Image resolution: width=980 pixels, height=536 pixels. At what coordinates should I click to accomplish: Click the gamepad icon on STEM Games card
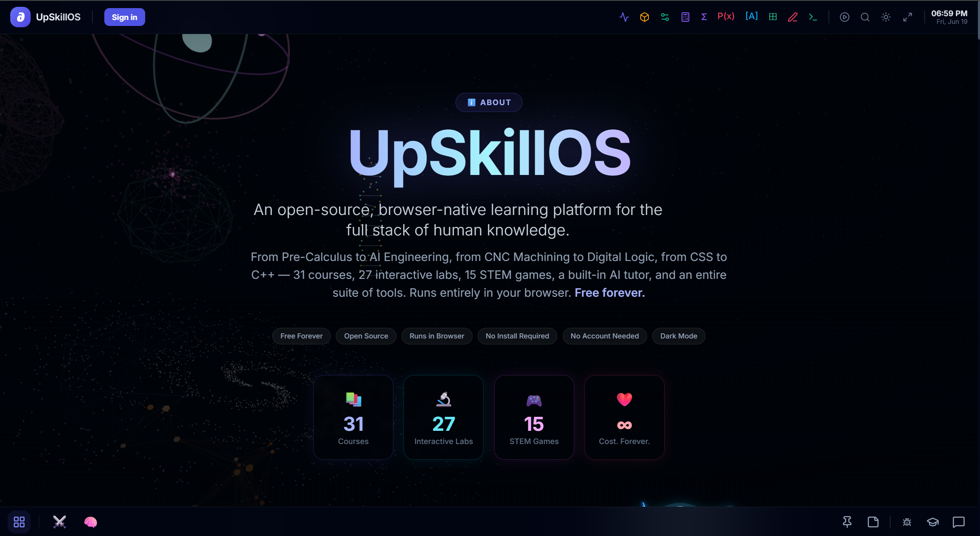[x=534, y=400]
